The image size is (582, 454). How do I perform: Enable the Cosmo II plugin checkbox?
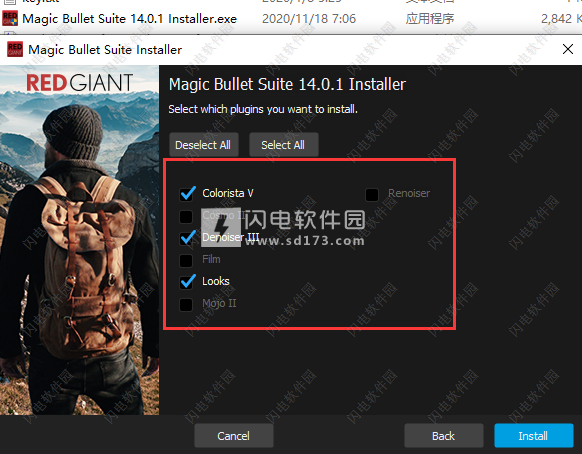click(x=186, y=216)
